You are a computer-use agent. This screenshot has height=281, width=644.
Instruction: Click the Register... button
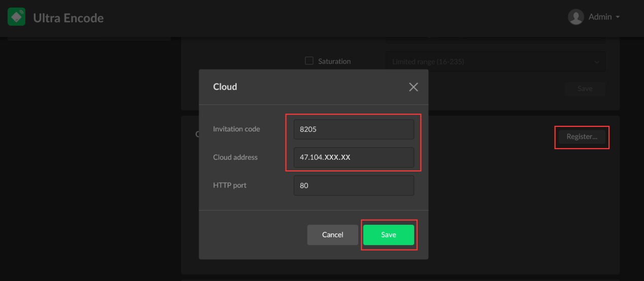[x=582, y=136]
